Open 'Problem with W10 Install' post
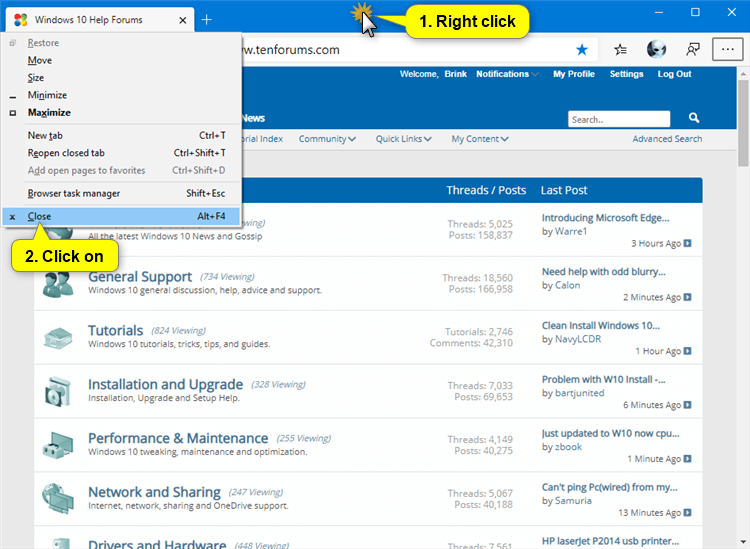The height and width of the screenshot is (549, 750). [603, 379]
